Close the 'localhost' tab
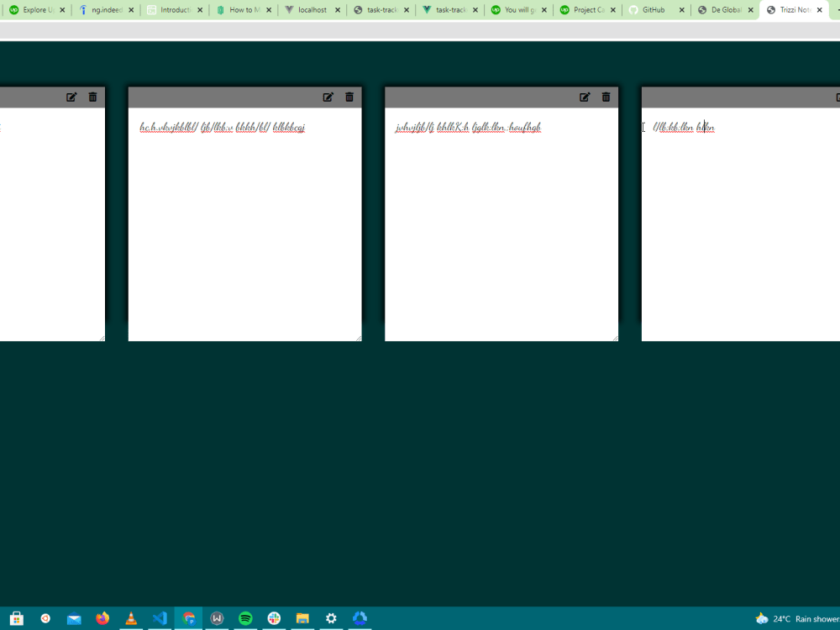 [338, 9]
